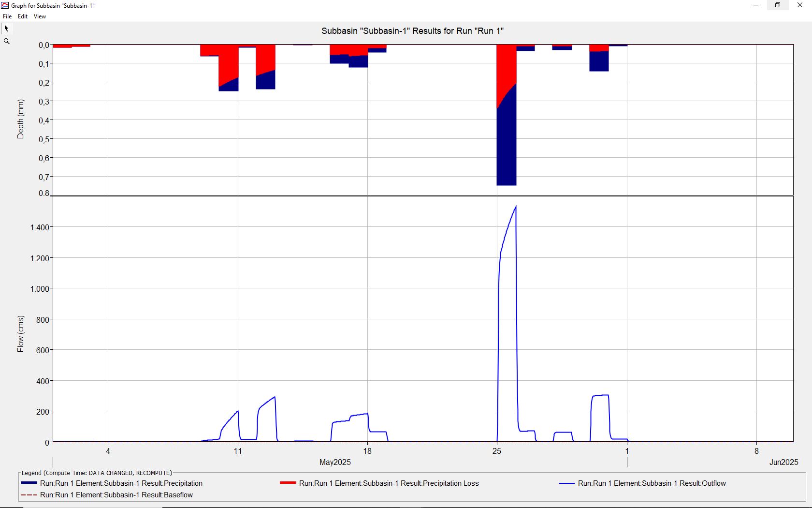Click the Flow (cms) axis label
The height and width of the screenshot is (508, 812).
coord(20,334)
